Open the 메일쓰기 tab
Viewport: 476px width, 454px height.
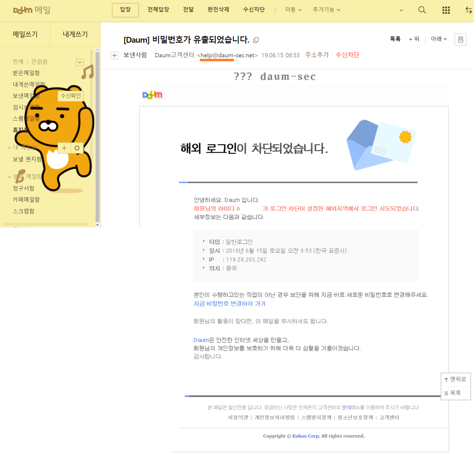coord(25,34)
